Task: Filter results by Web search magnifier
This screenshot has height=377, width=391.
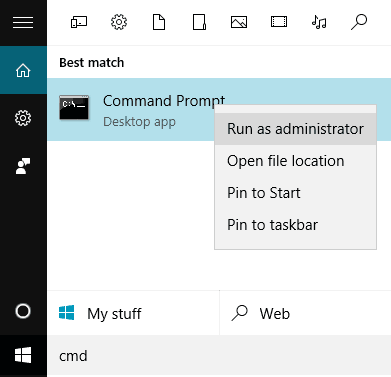Action: [359, 22]
